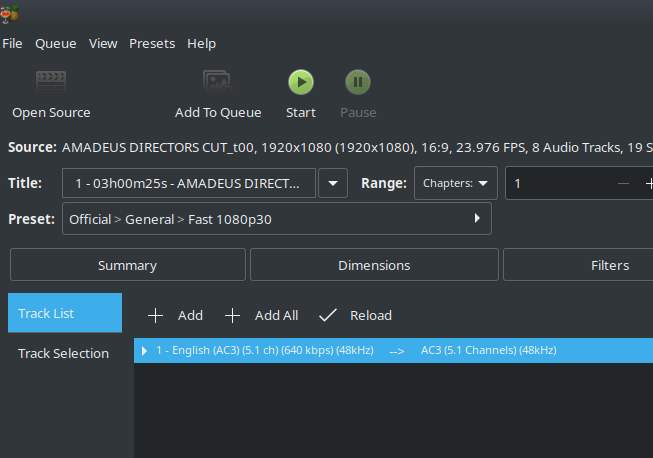Click the Pause encoding icon

(x=358, y=82)
